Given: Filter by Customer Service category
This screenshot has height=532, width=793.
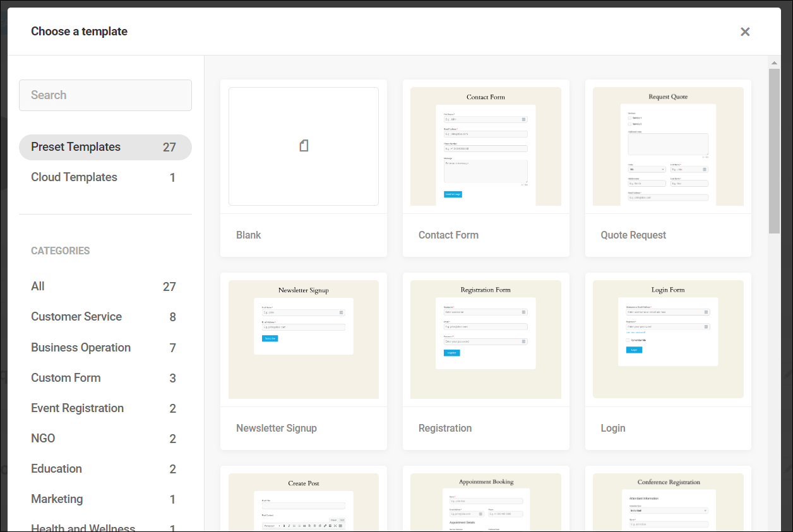Looking at the screenshot, I should point(76,317).
